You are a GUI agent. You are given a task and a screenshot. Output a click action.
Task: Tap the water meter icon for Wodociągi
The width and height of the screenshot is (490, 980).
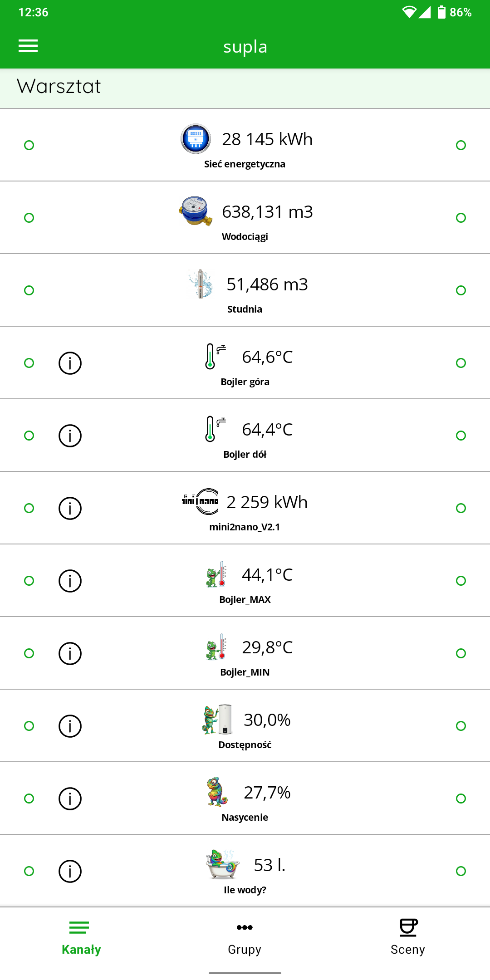click(x=196, y=211)
